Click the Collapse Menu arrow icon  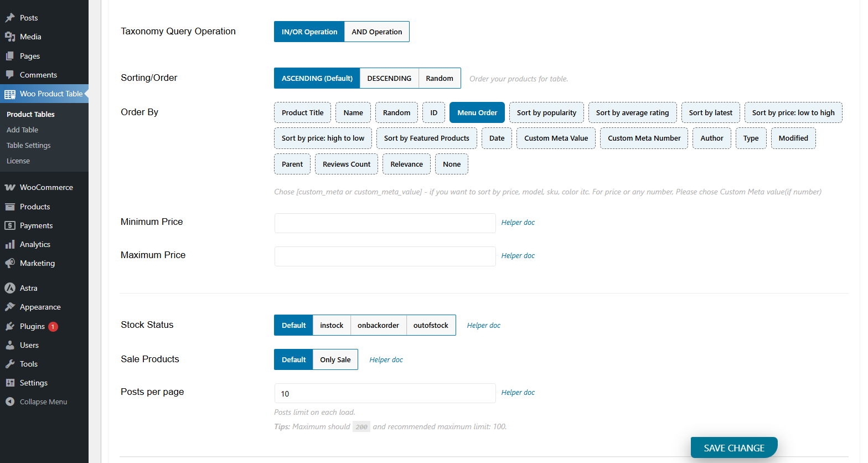click(x=10, y=402)
